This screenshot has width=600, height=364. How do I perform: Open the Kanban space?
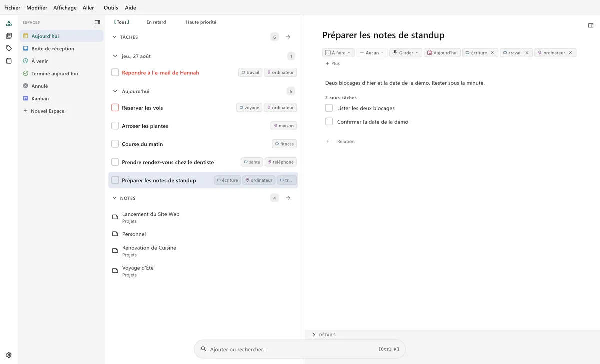tap(61, 99)
